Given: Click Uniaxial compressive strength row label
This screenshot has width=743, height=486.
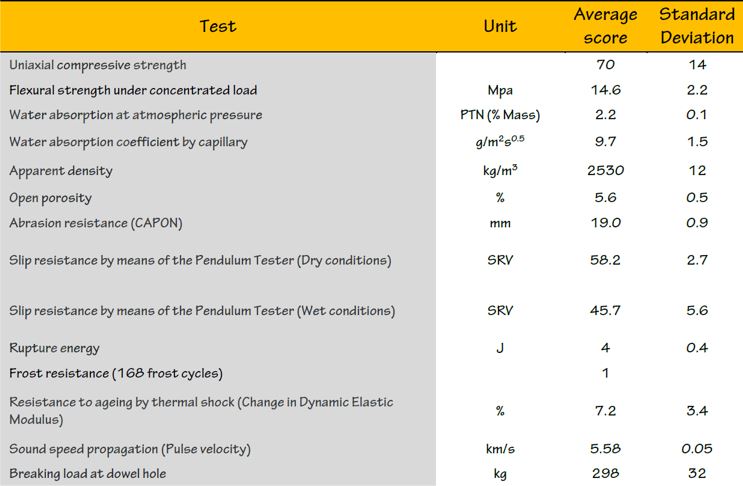Looking at the screenshot, I should [98, 65].
